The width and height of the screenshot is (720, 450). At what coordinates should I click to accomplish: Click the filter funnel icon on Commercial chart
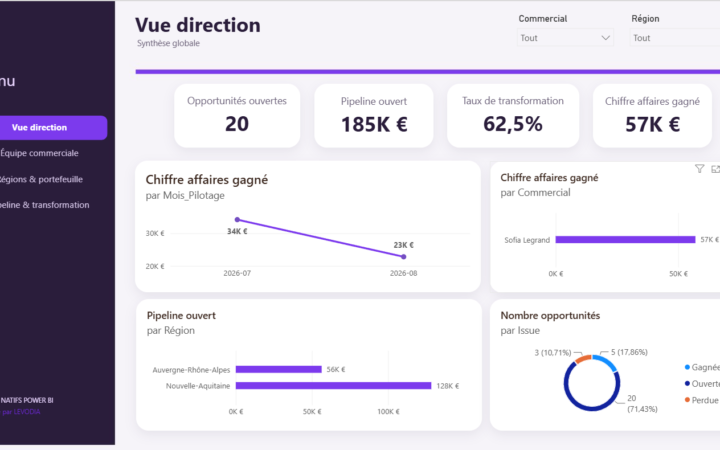click(699, 169)
